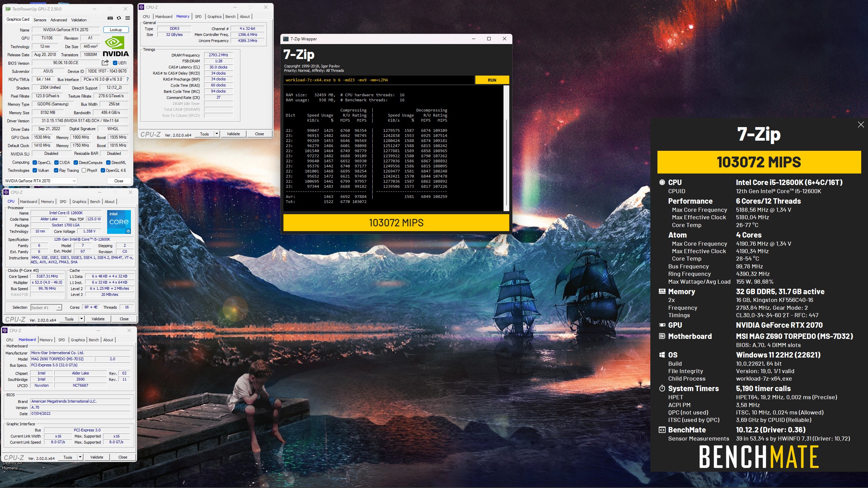Maximize the 7-Zip Wrapper window

489,39
